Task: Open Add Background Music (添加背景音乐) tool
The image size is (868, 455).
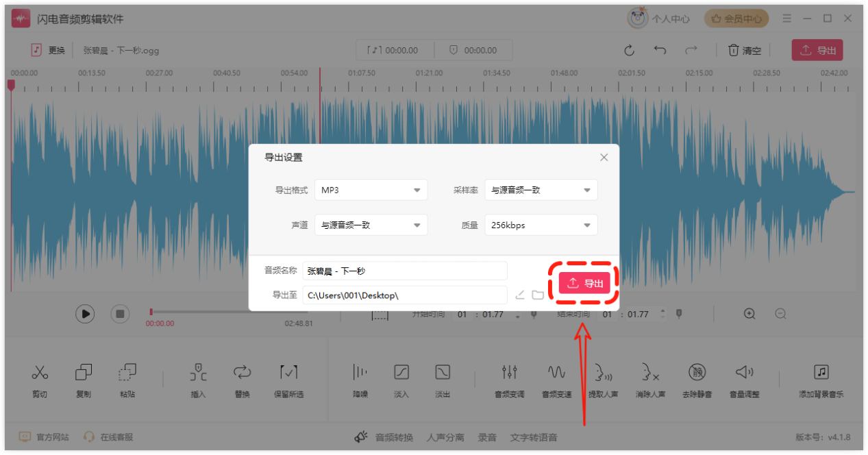Action: (821, 380)
